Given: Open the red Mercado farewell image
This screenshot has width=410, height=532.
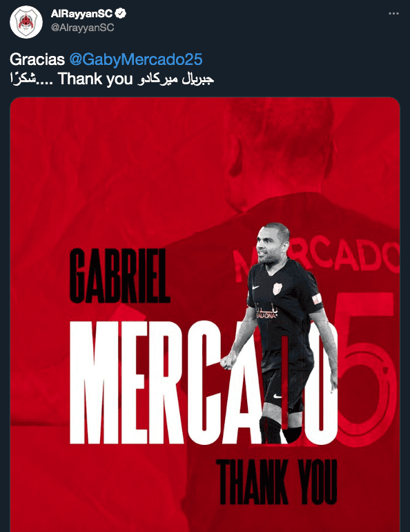Looking at the screenshot, I should click(205, 314).
